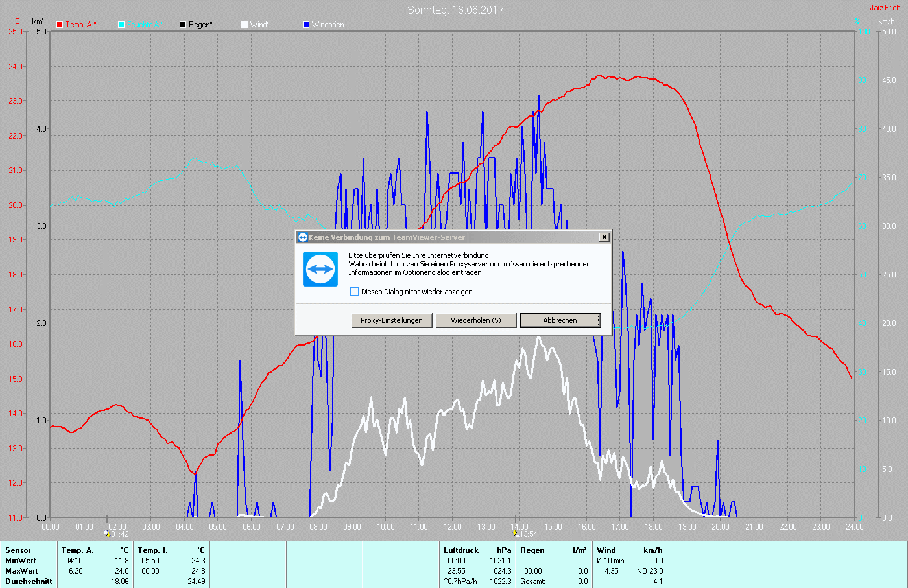This screenshot has width=908, height=588.
Task: Select the 'Windböen' legend label
Action: [x=328, y=25]
